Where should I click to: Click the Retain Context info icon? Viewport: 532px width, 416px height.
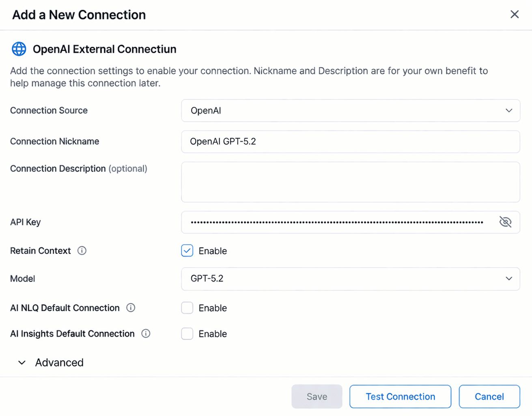pos(82,251)
